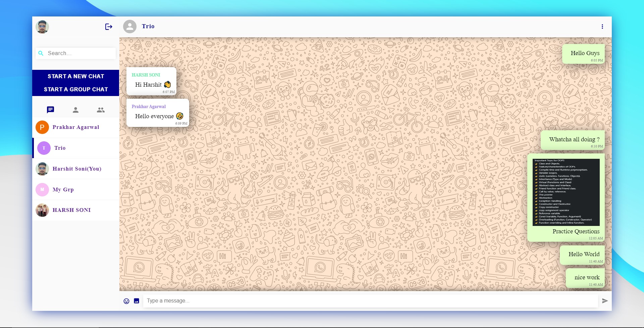The height and width of the screenshot is (328, 644).
Task: Click into the Search contacts field
Action: pos(80,53)
